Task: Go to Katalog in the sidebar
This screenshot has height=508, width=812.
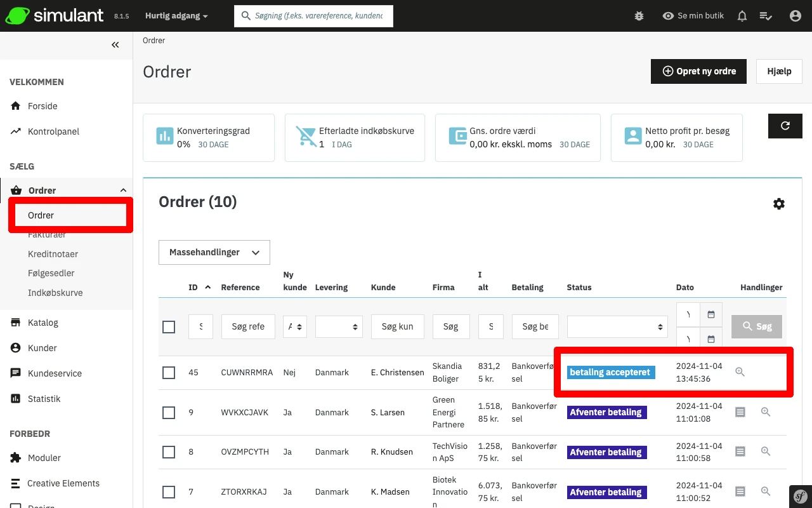Action: (x=43, y=323)
